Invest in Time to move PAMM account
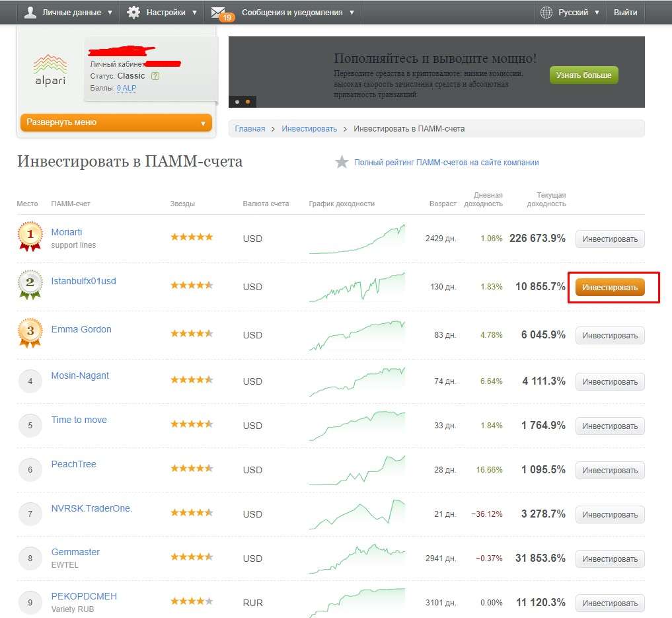The image size is (672, 618). tap(610, 426)
